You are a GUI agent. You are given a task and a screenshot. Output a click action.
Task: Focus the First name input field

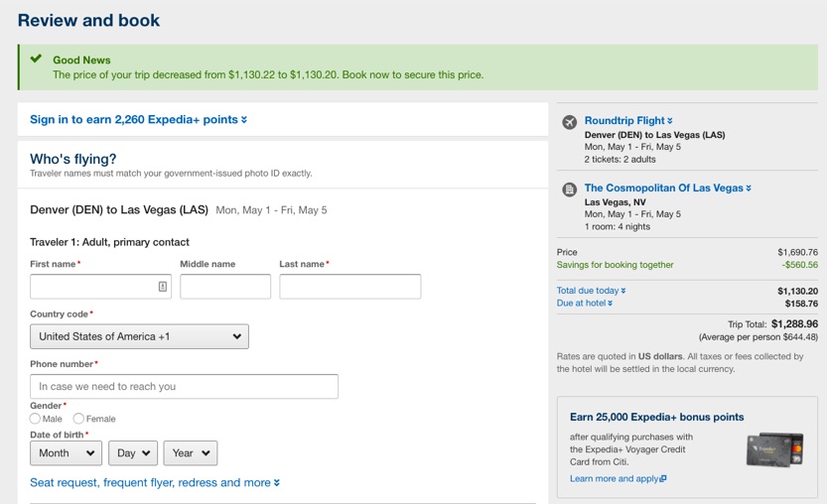[x=100, y=287]
